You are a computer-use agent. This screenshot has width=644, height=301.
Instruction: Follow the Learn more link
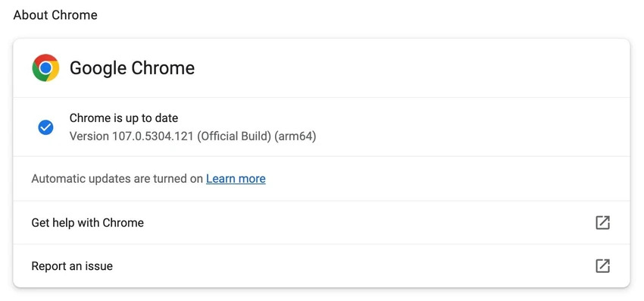tap(236, 178)
